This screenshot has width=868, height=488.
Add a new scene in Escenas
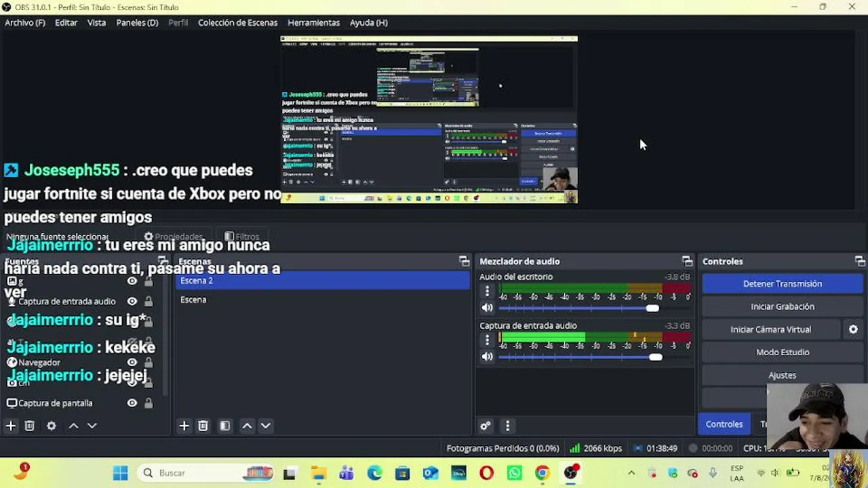click(184, 426)
